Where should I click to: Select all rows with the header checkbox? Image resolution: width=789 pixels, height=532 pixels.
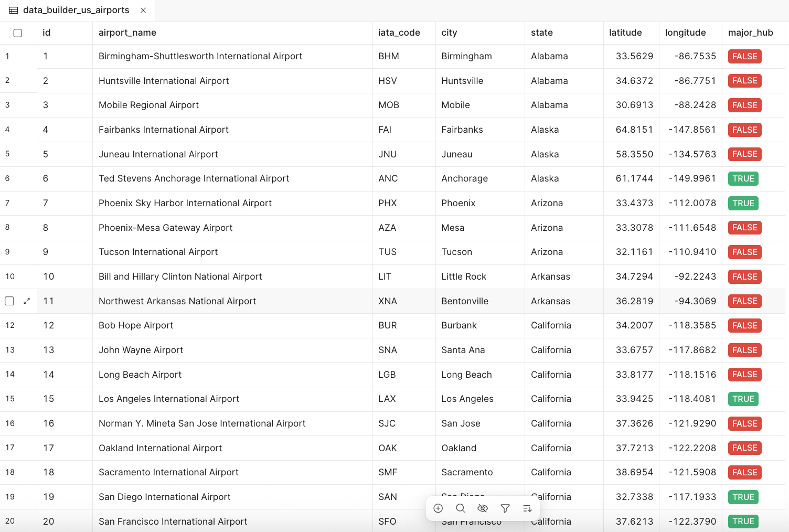(17, 33)
